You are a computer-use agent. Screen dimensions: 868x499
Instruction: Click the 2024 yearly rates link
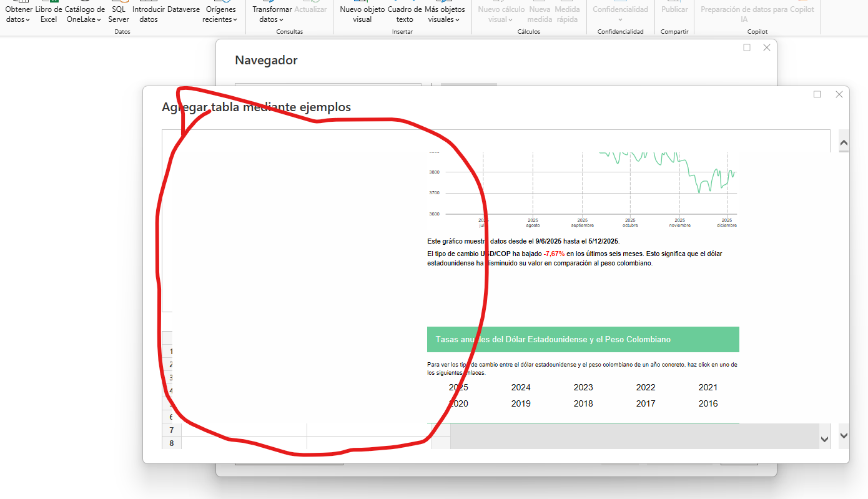tap(521, 387)
